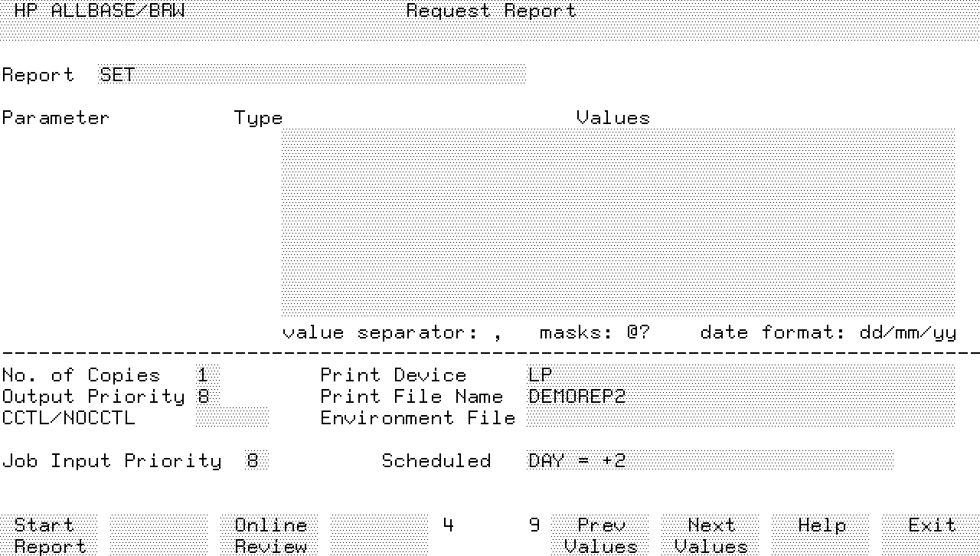
Task: Click the blank function key after Start Report
Action: [158, 535]
